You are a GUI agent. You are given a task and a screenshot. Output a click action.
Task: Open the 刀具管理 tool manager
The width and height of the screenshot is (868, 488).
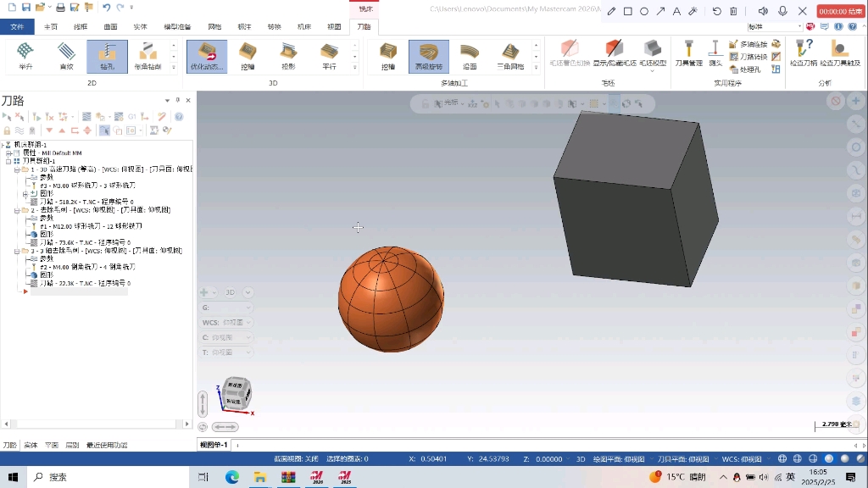pyautogui.click(x=688, y=53)
